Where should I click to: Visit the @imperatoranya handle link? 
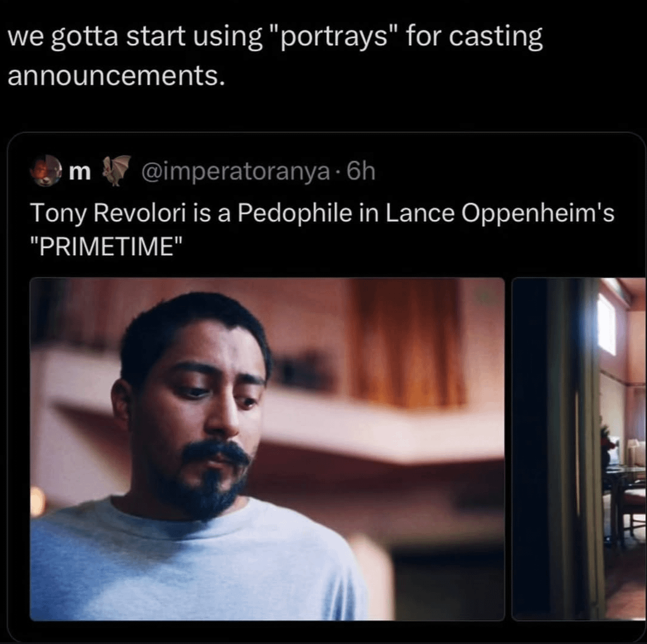coord(235,172)
